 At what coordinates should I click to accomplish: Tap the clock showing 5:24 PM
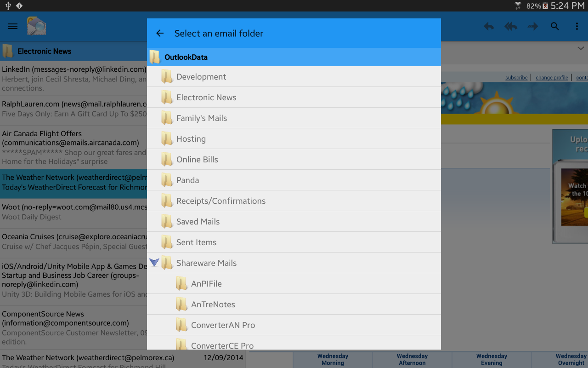567,6
